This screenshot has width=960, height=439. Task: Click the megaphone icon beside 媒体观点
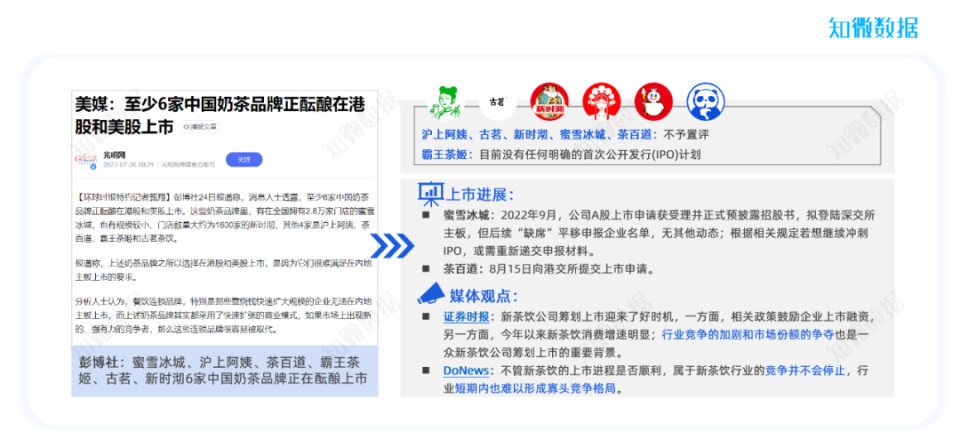pyautogui.click(x=431, y=294)
